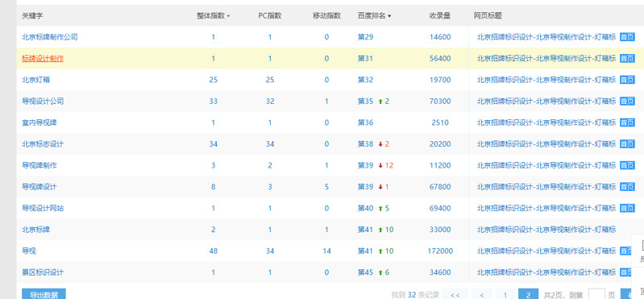Open keyword 导视牌设计

[39, 186]
